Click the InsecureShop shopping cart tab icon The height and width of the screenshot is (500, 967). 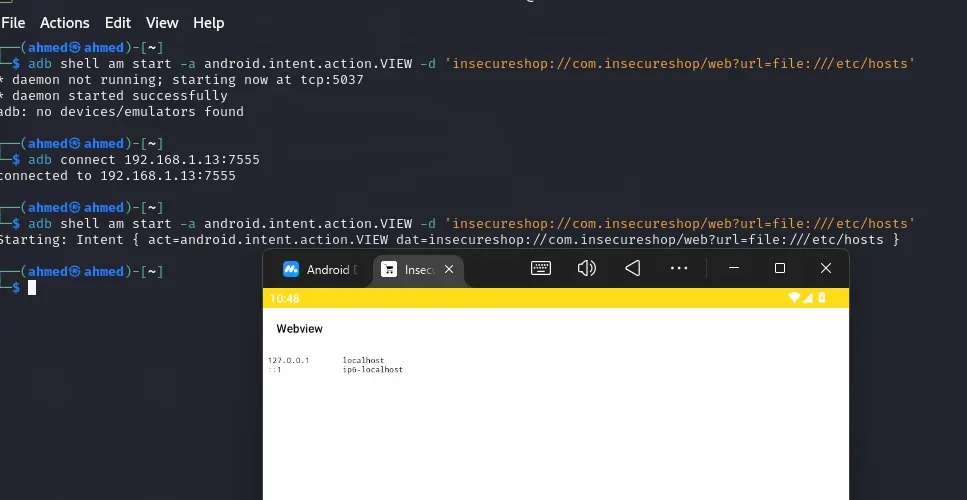tap(389, 269)
